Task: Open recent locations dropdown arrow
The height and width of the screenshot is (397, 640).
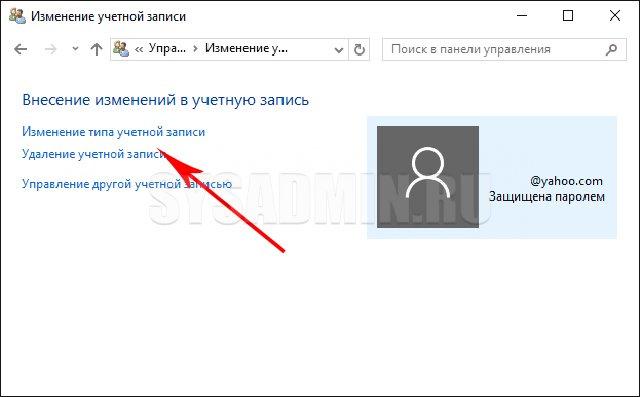Action: tap(75, 49)
